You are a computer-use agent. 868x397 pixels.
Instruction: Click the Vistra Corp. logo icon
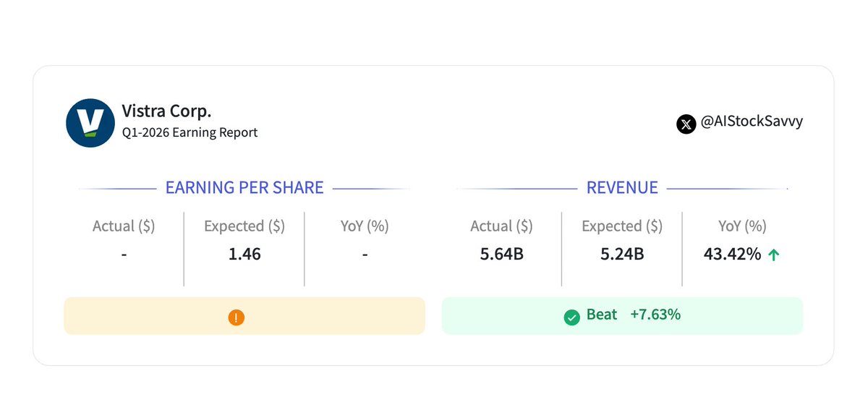pos(90,123)
